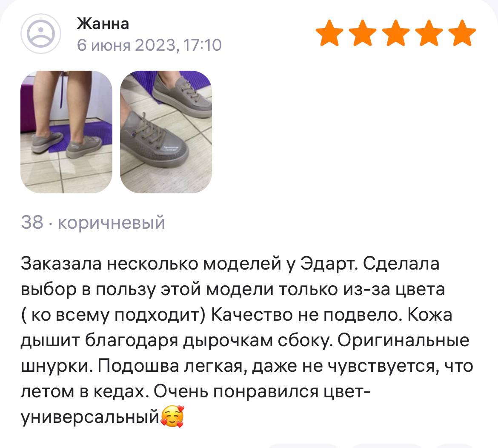Screen dimensions: 498x448
Task: Click the sad-face avatar icon next to Жанна
Action: [x=41, y=34]
